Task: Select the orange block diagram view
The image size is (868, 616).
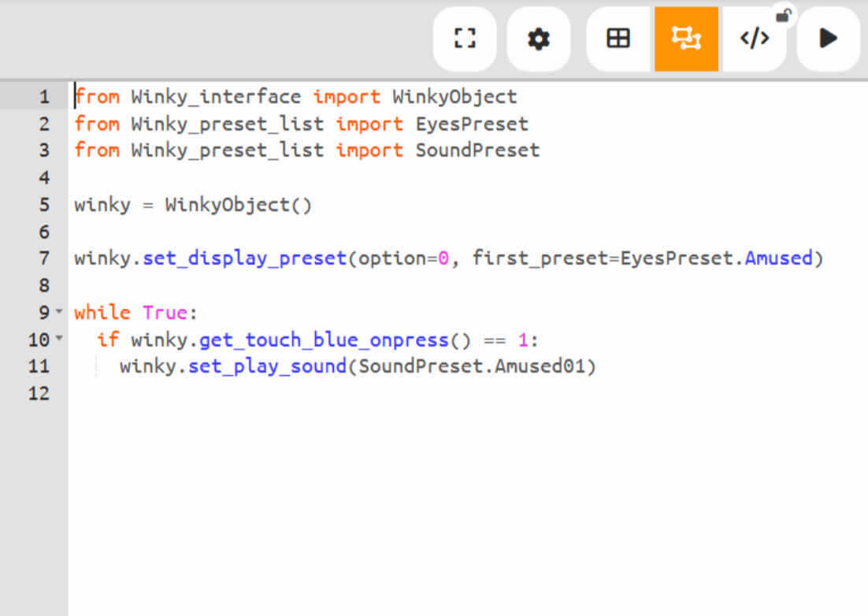Action: (686, 39)
